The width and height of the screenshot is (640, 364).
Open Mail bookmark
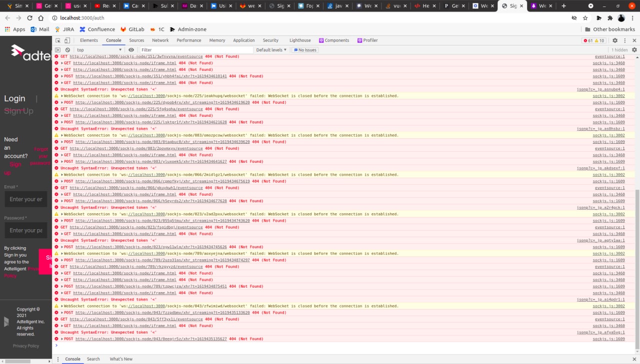[40, 29]
